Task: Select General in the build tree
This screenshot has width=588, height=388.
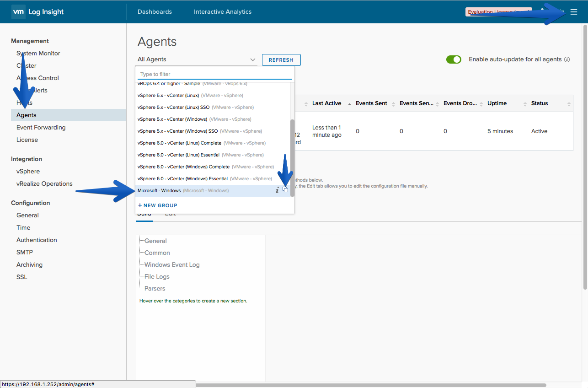Action: [155, 241]
